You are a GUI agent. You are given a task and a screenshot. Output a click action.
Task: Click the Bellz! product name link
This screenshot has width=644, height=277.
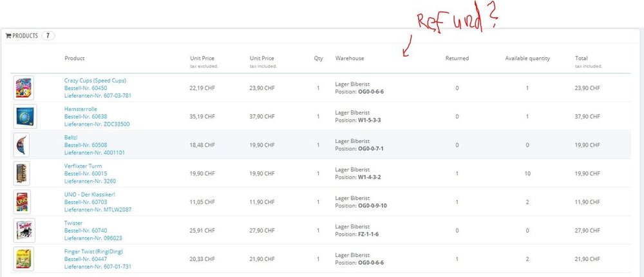pos(72,137)
